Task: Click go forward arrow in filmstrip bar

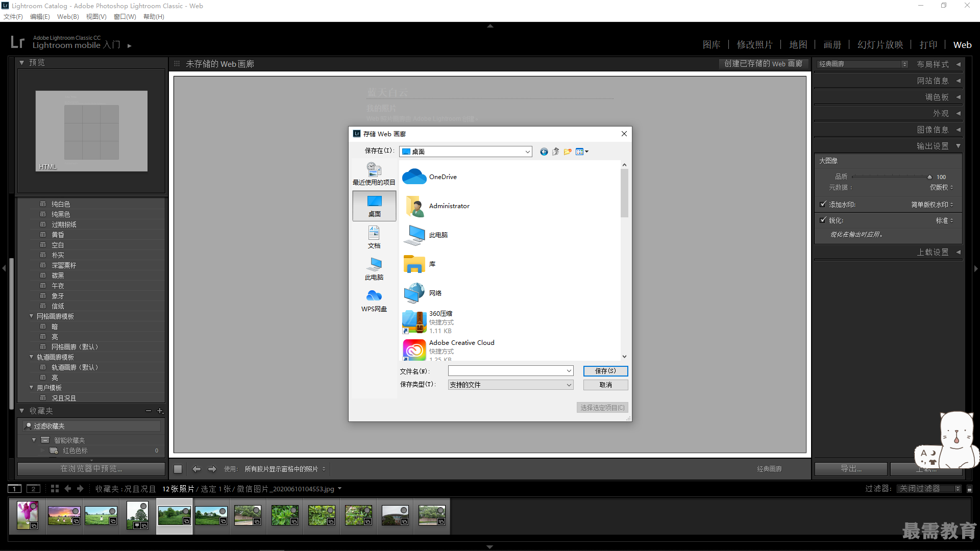Action: click(x=80, y=489)
